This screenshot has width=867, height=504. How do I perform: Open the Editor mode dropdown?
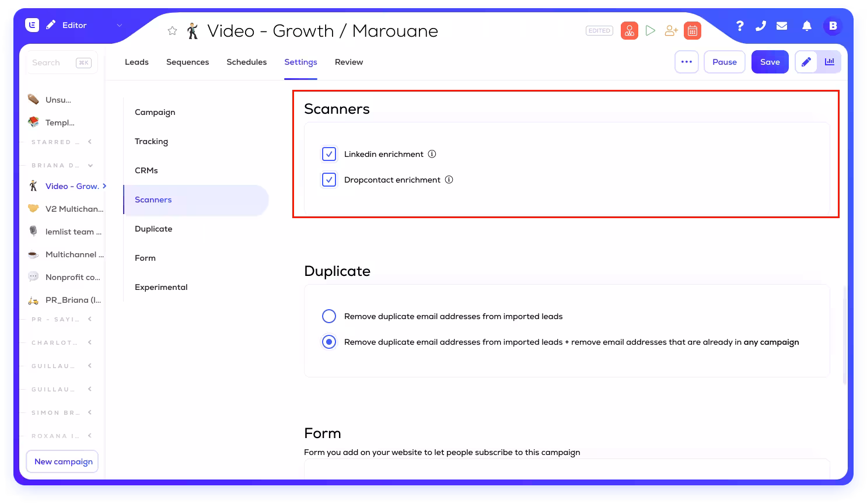tap(119, 25)
